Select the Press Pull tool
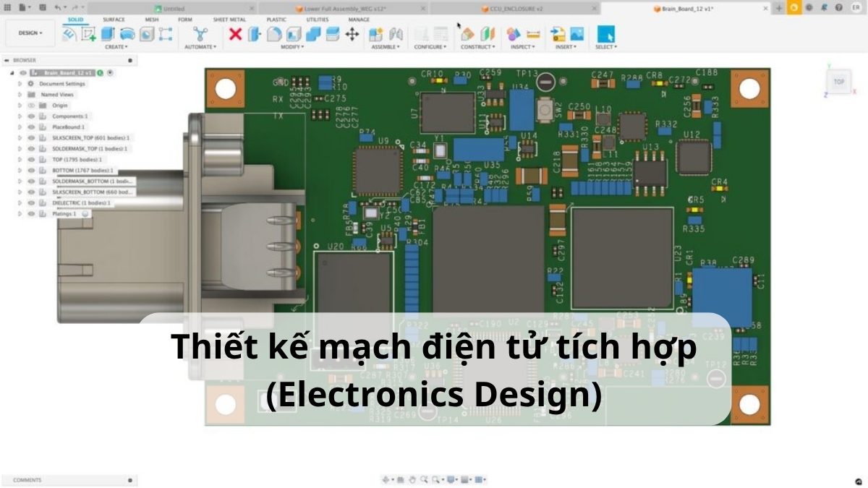Screen dimensions: 868x488 [255, 33]
